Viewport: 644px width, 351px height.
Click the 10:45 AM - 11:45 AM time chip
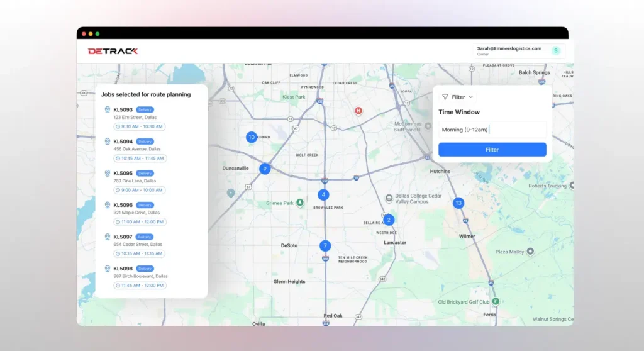coord(140,159)
